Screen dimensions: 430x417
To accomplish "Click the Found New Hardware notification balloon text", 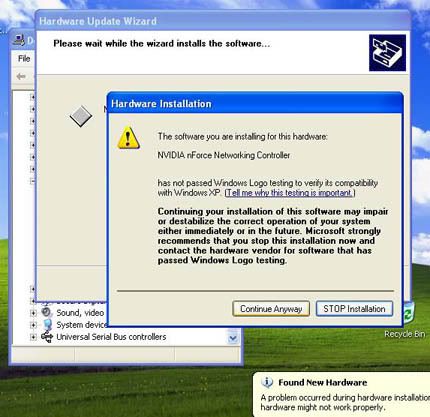I will click(345, 402).
